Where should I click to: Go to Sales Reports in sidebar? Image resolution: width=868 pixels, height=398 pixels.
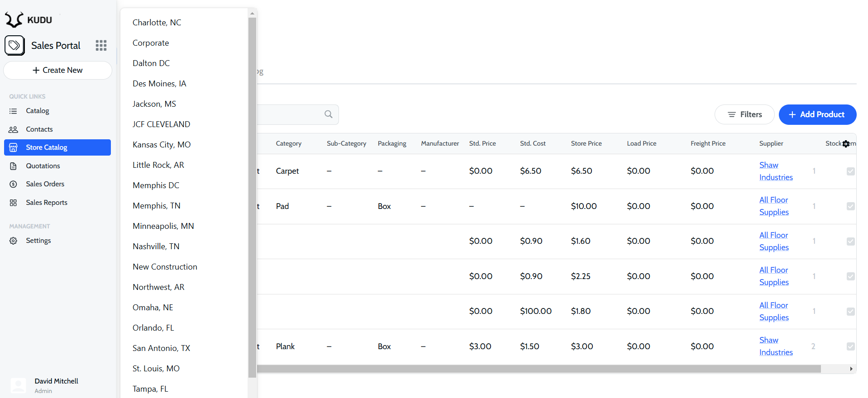coord(47,203)
